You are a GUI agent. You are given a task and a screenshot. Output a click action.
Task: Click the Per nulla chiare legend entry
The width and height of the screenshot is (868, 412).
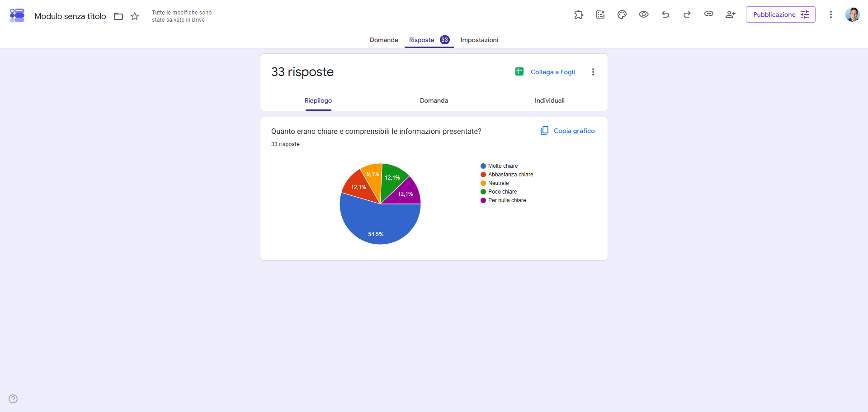click(503, 200)
